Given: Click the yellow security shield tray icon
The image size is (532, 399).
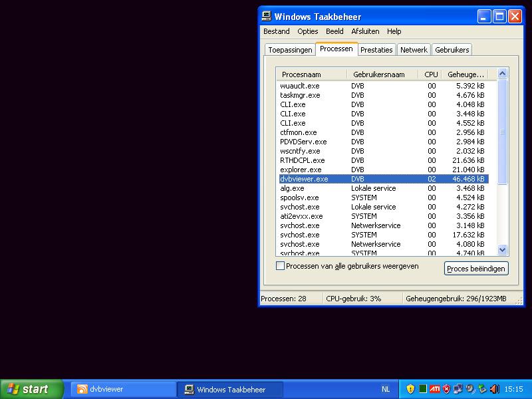Looking at the screenshot, I should coord(410,389).
